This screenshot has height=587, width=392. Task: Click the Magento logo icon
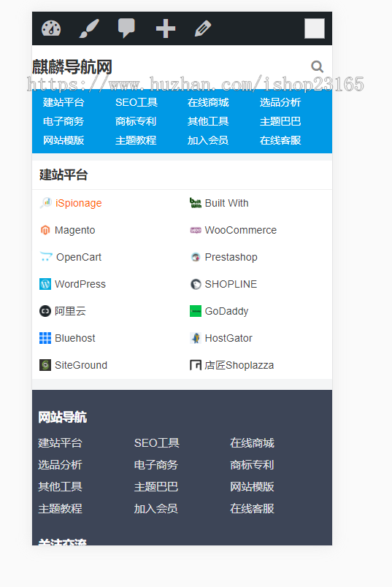pos(45,230)
